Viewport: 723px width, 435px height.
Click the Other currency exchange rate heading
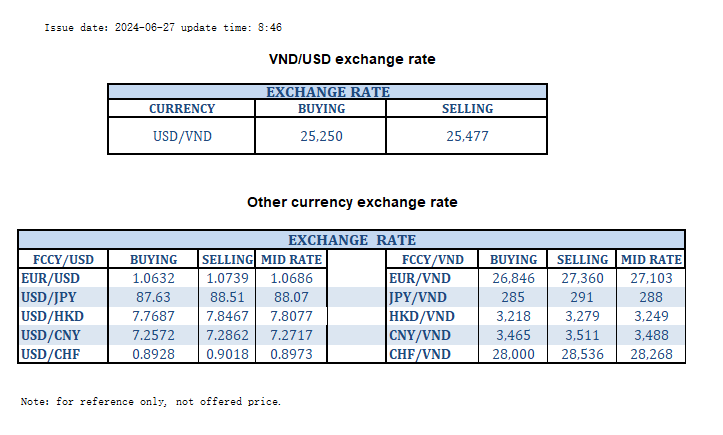352,202
